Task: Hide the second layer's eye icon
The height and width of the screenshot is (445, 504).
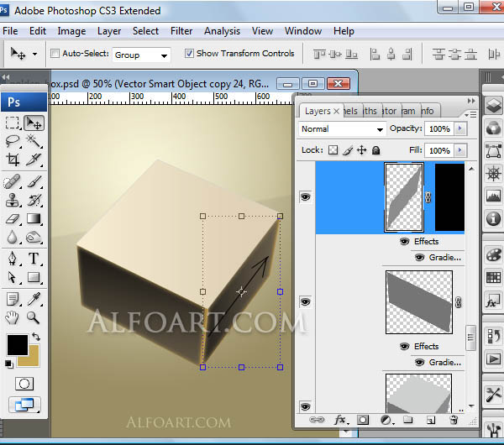Action: [x=306, y=301]
